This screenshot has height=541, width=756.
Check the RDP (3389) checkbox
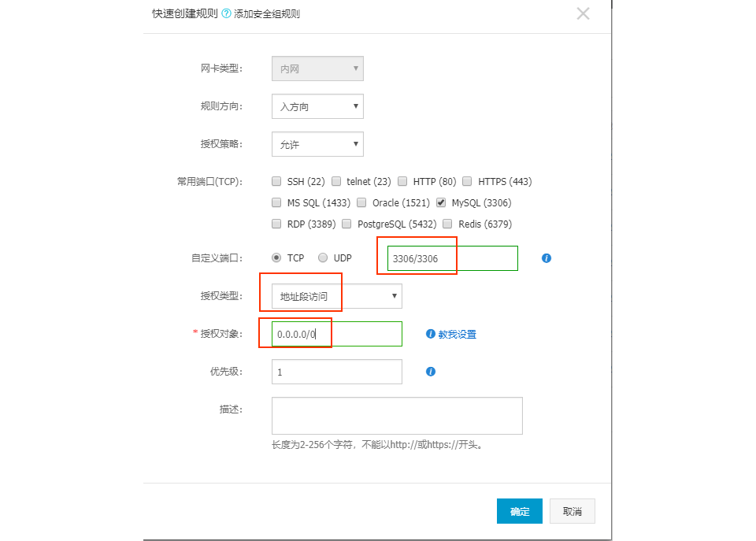click(x=276, y=223)
